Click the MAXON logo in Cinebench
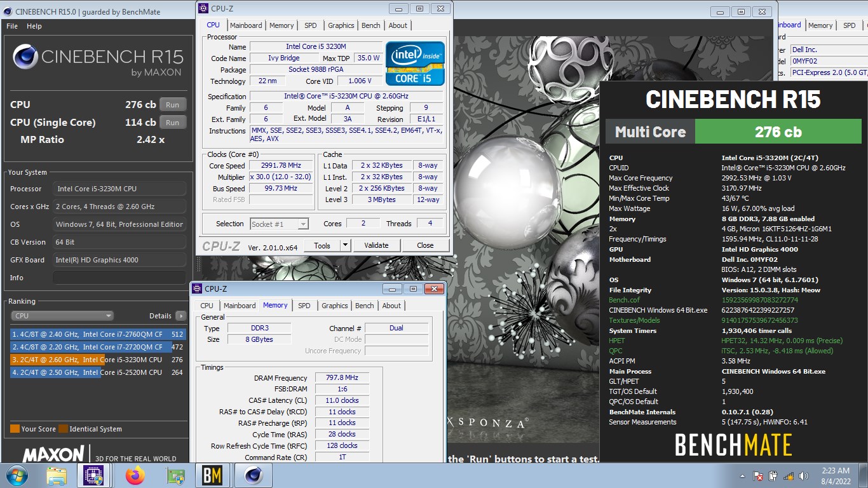This screenshot has height=488, width=868. 53,454
